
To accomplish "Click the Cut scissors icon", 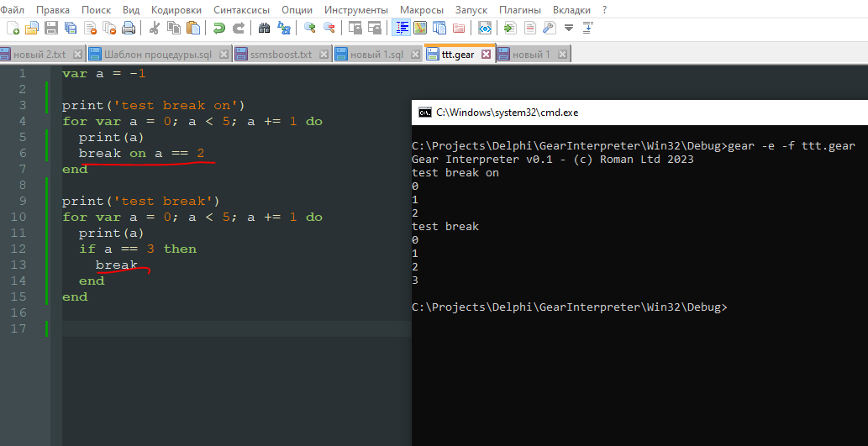I will (155, 28).
